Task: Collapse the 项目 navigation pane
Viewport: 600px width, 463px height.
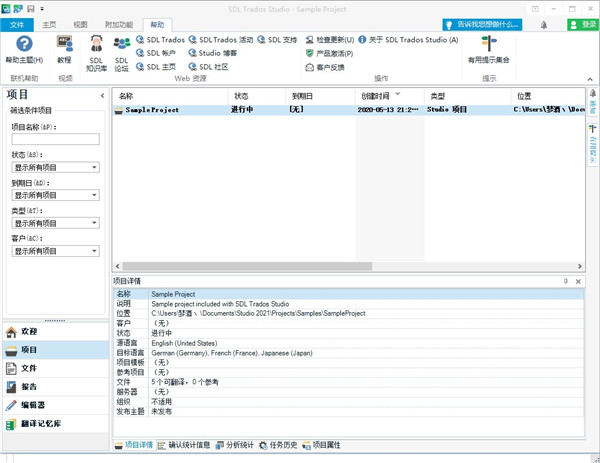Action: pos(103,96)
